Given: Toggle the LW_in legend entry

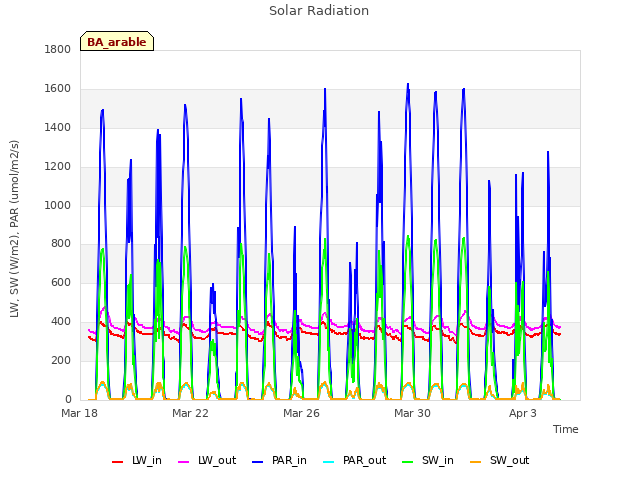Looking at the screenshot, I should 137,460.
